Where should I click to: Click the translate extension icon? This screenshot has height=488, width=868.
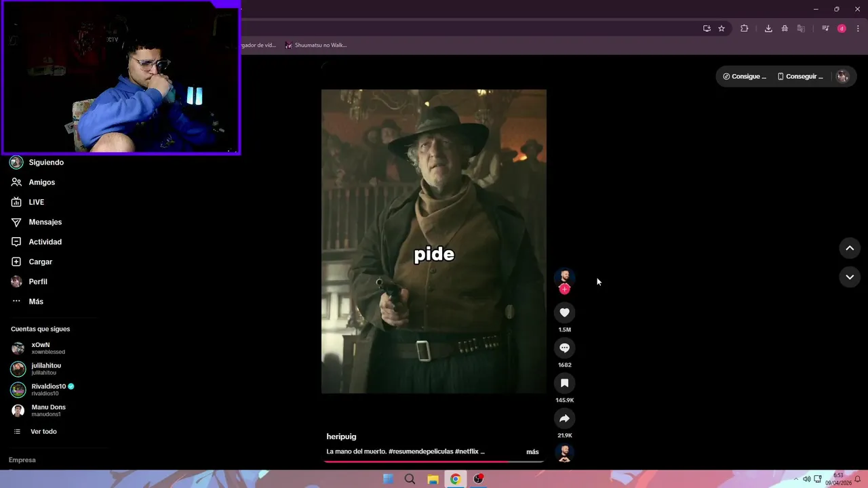(x=801, y=28)
